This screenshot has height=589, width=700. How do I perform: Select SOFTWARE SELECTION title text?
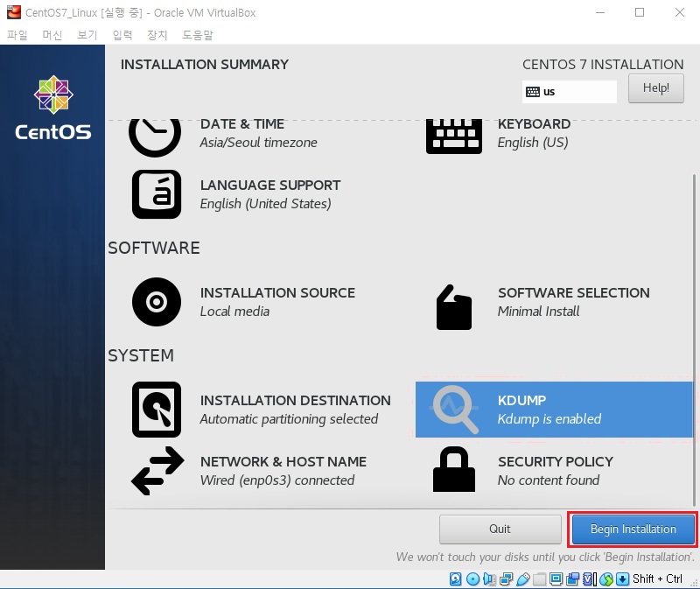(x=574, y=292)
